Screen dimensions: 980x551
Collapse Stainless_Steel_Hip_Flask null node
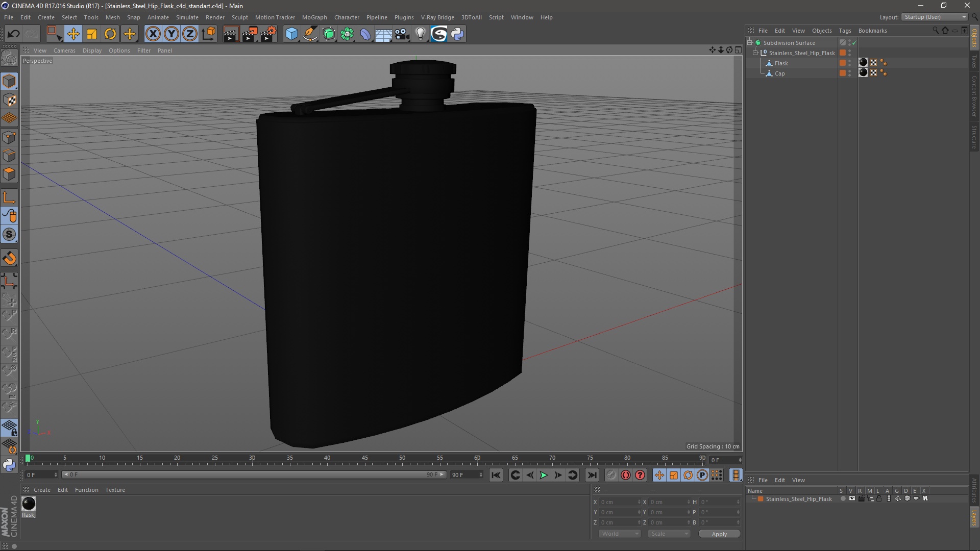tap(755, 53)
